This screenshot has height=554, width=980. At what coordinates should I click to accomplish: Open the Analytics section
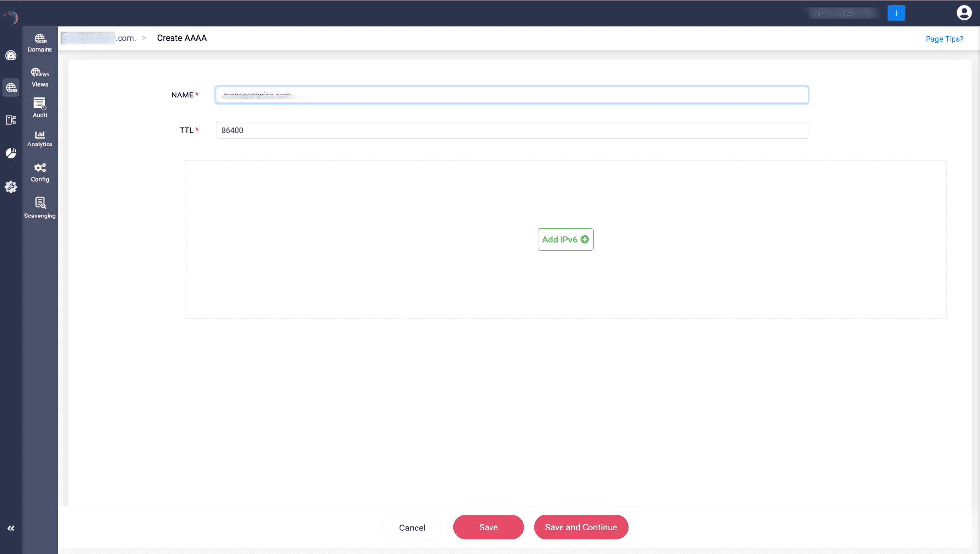[40, 139]
